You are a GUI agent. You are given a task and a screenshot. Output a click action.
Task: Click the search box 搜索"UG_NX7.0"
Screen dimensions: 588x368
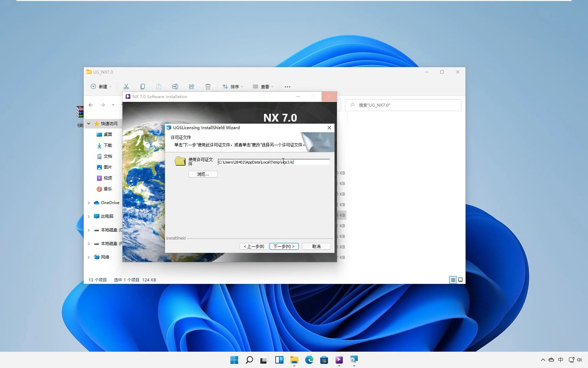point(403,105)
